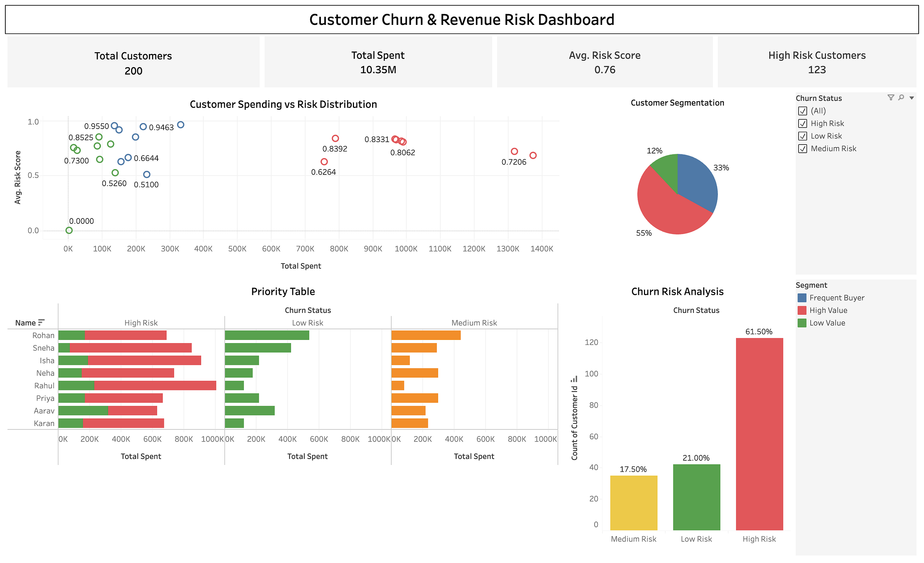Click Rohan's orange Medium Risk bar
Image resolution: width=924 pixels, height=563 pixels.
pyautogui.click(x=426, y=335)
